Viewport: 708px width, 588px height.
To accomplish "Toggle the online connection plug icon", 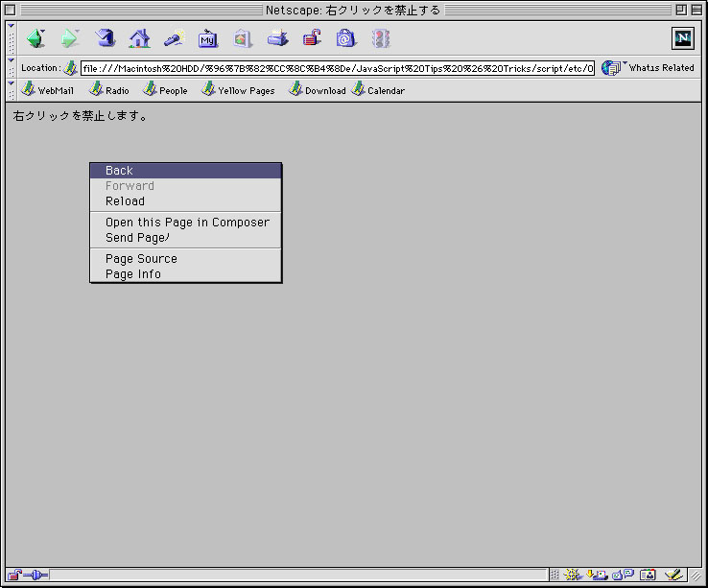I will tap(35, 575).
